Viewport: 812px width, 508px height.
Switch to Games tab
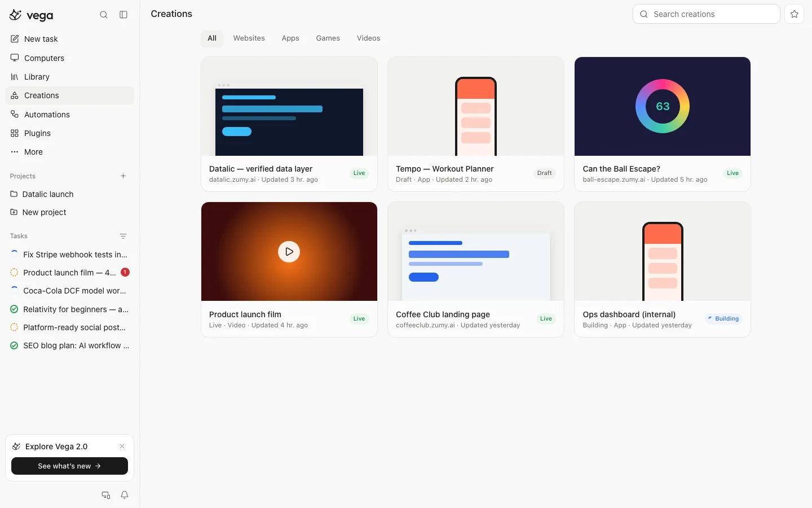[328, 38]
